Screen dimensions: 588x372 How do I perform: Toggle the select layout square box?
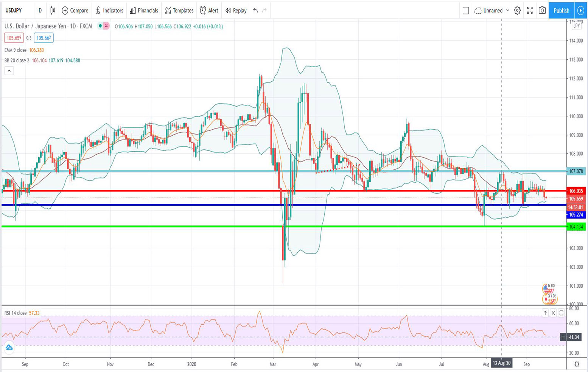466,11
